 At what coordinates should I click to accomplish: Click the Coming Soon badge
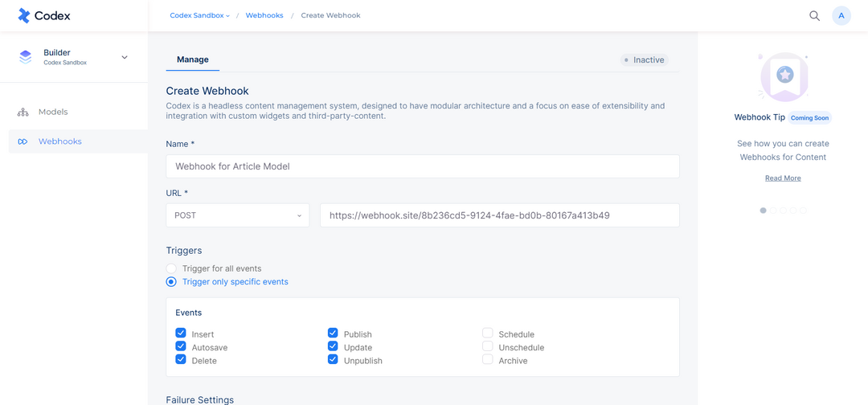809,118
